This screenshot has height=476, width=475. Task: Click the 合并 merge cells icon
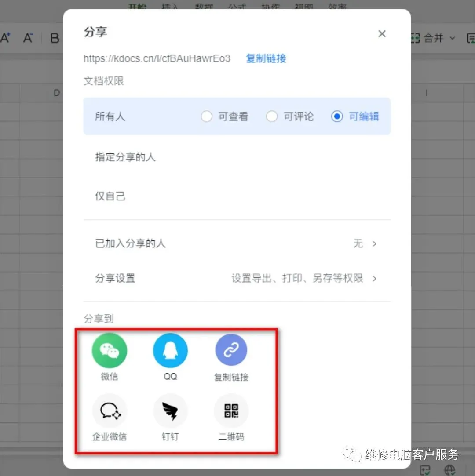tap(416, 38)
